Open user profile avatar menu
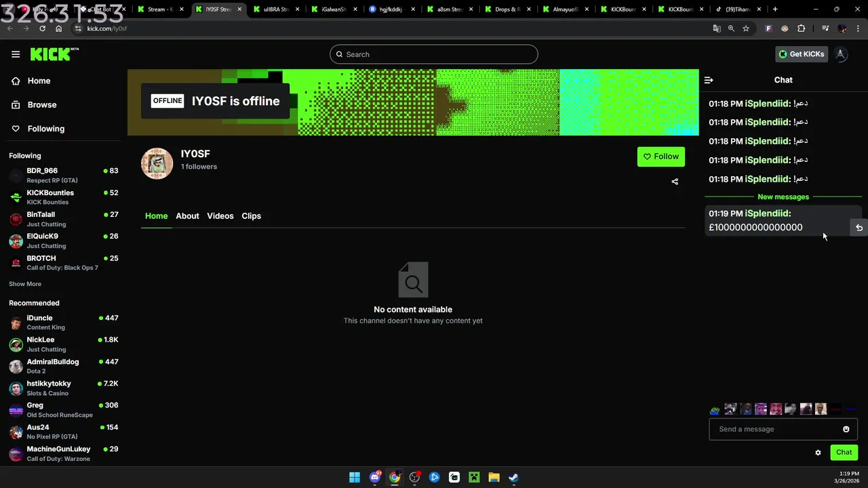 pyautogui.click(x=841, y=54)
